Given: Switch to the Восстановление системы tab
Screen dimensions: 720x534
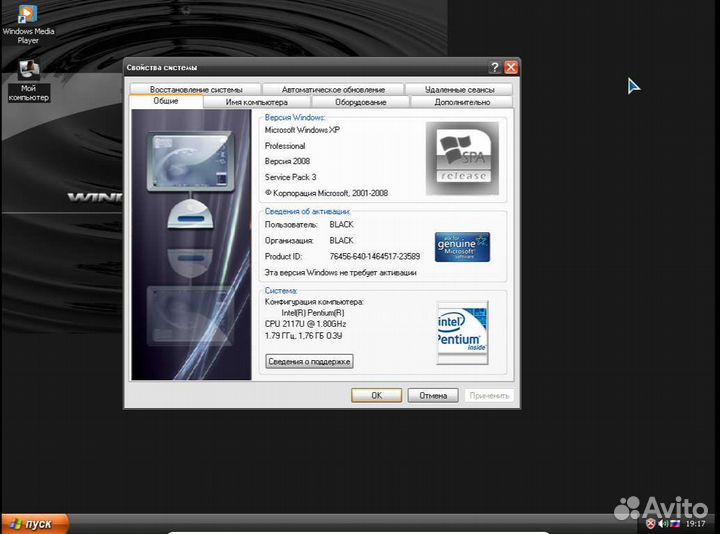Looking at the screenshot, I should [x=196, y=90].
